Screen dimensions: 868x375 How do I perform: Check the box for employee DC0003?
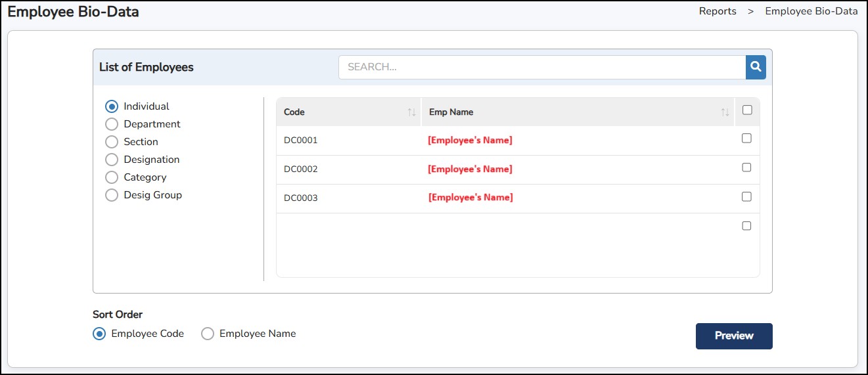(746, 196)
